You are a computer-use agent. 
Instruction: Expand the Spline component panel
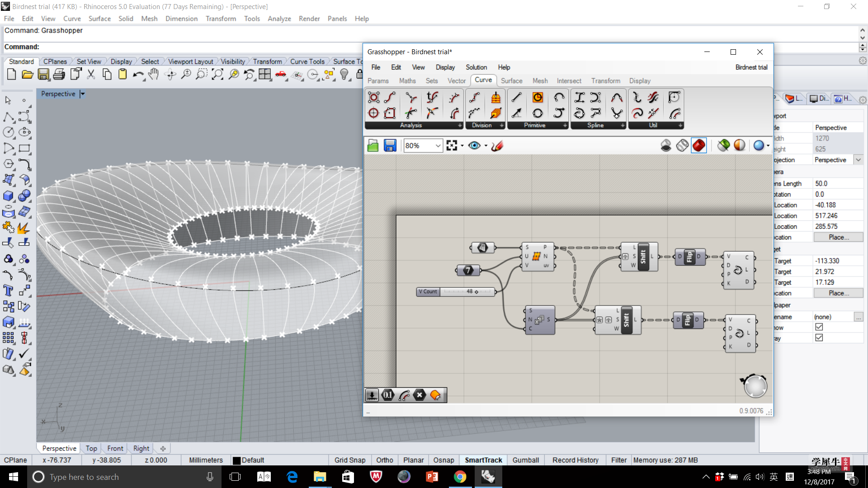point(623,126)
